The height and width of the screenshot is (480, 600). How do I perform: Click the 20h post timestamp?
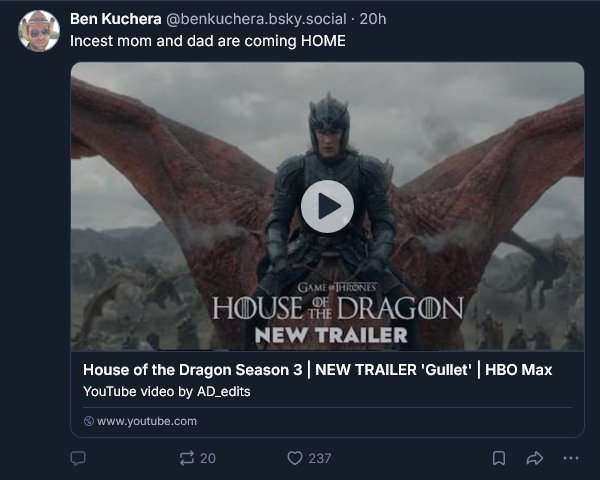click(372, 20)
